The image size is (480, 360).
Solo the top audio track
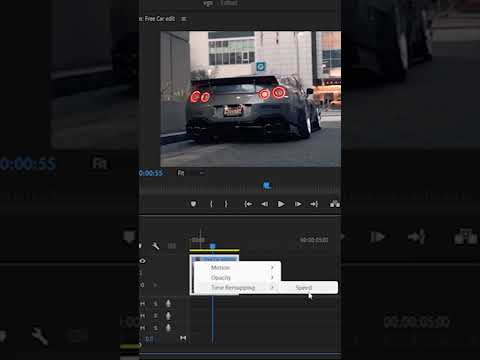[156, 304]
